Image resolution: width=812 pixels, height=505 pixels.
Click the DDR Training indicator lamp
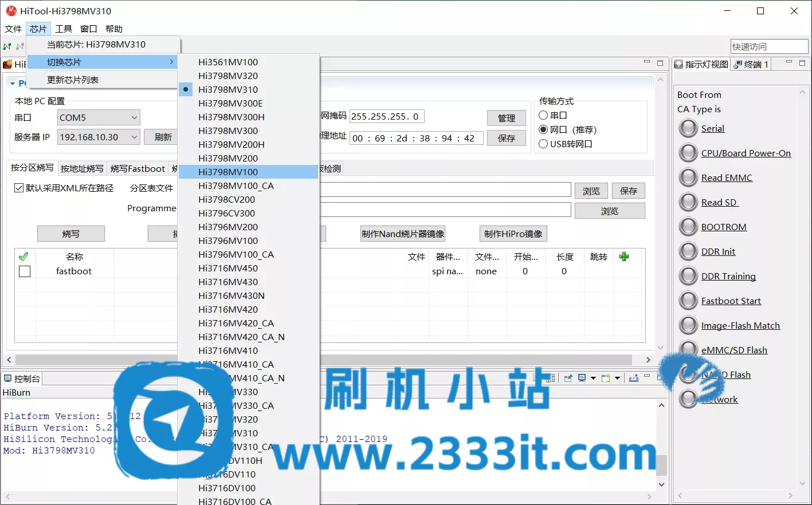click(688, 276)
